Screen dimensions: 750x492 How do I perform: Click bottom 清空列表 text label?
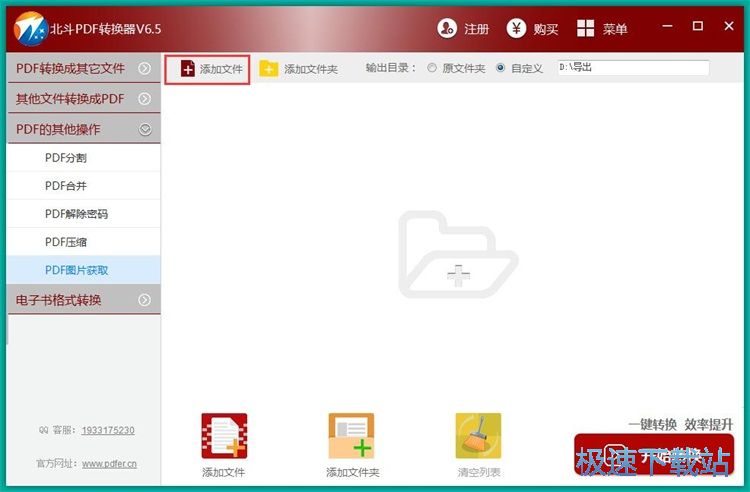tap(479, 472)
